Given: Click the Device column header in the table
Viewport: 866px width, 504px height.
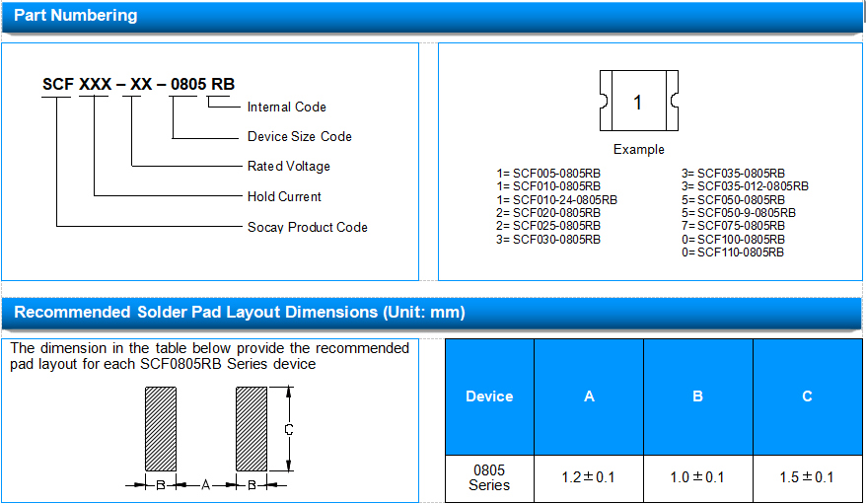Looking at the screenshot, I should pyautogui.click(x=489, y=396).
